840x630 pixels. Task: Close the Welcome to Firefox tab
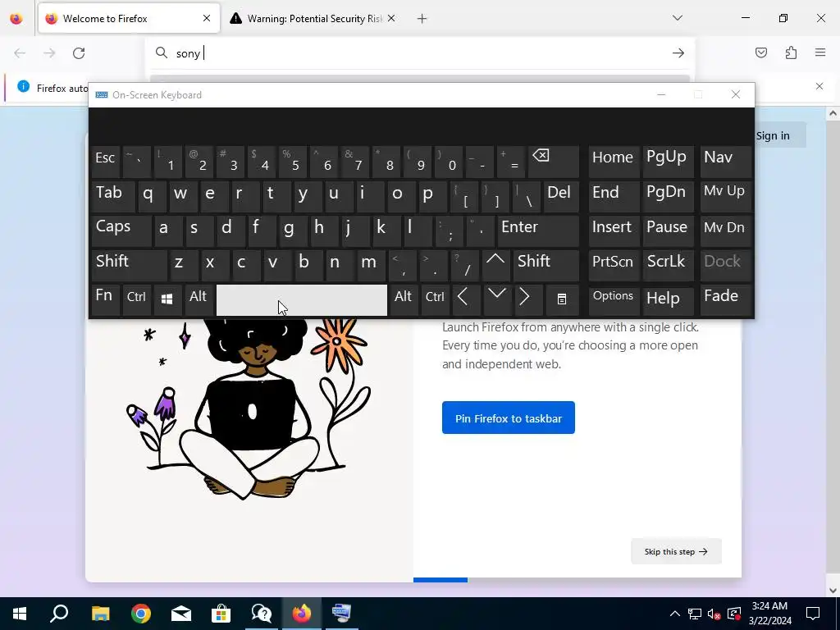coord(207,18)
